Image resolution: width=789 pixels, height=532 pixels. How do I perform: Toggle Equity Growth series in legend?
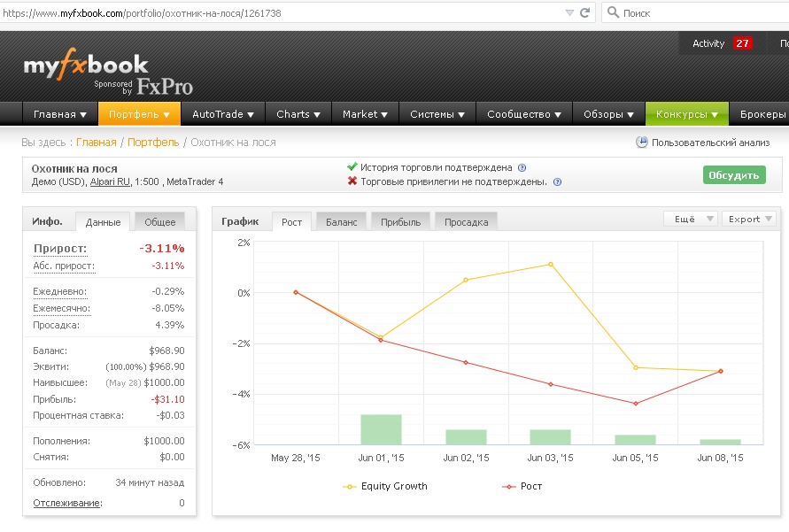pyautogui.click(x=385, y=486)
